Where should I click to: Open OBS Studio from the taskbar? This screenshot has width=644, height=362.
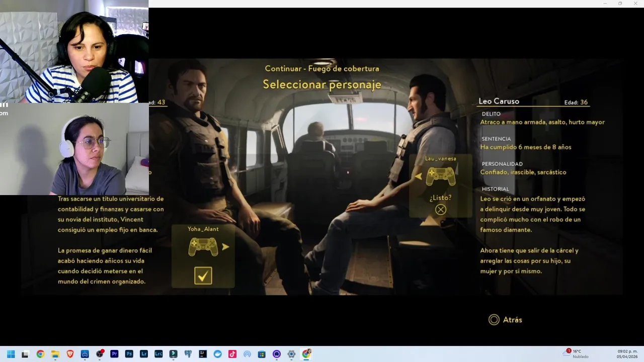click(x=100, y=354)
